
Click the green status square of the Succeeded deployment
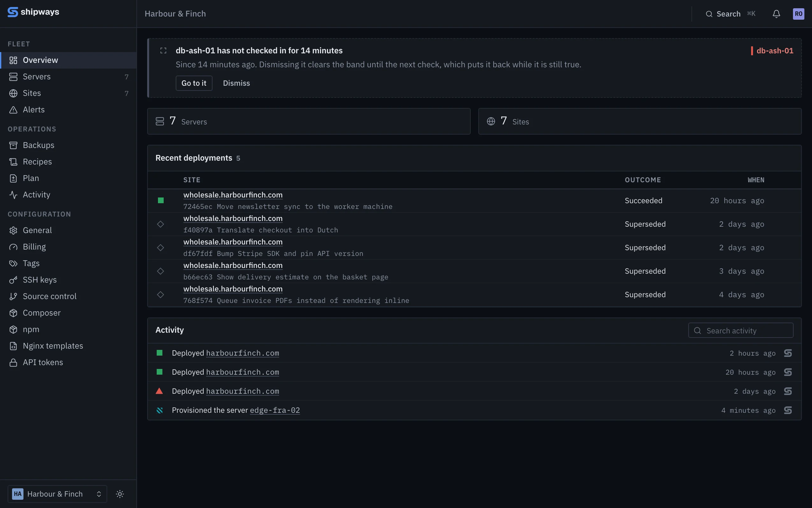coord(161,201)
